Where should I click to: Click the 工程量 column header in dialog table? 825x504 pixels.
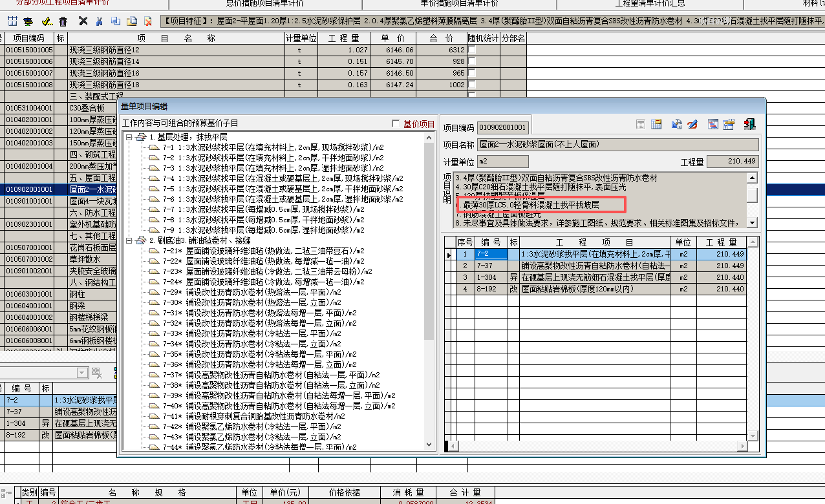pyautogui.click(x=721, y=242)
